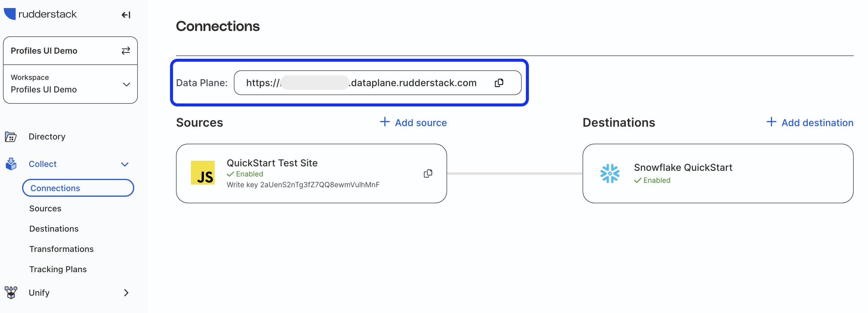Screen dimensions: 868x313
Task: Click Enabled status on QuickStart Test Site
Action: point(245,174)
